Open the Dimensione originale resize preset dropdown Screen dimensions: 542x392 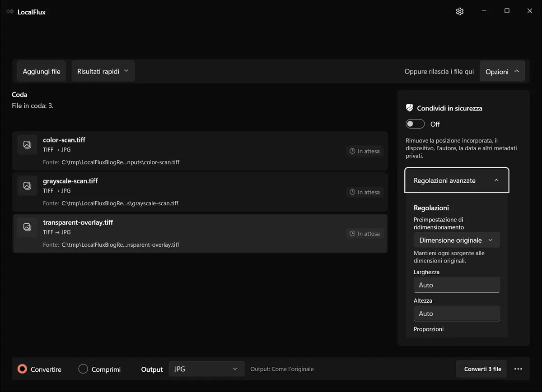(457, 240)
